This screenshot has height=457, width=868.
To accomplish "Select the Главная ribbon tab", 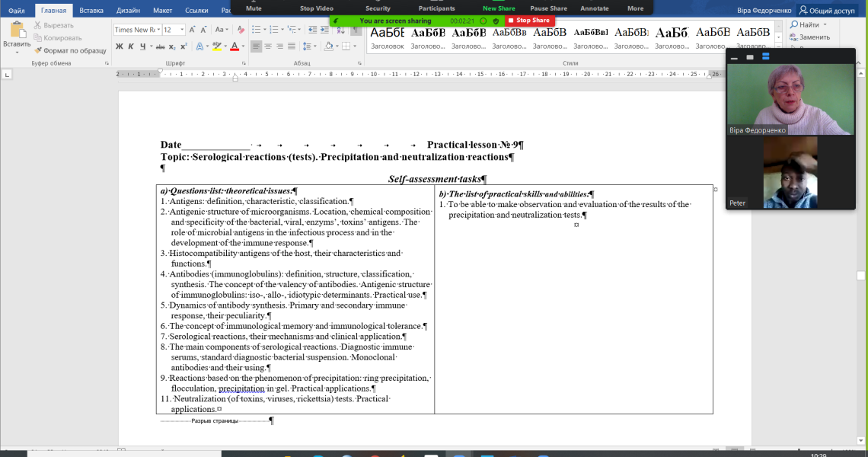I will pyautogui.click(x=54, y=11).
